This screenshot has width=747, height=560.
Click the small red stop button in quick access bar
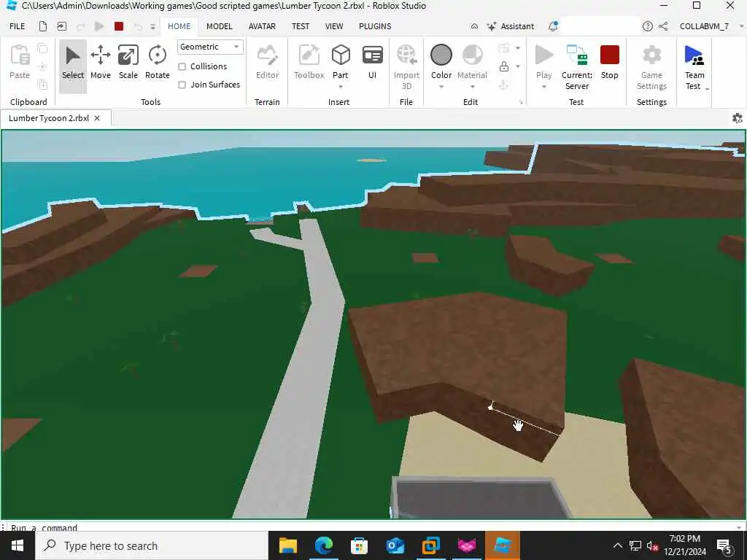[x=119, y=26]
